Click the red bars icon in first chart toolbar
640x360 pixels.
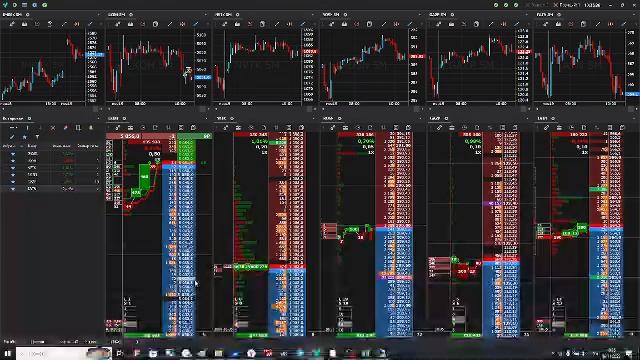[77, 24]
